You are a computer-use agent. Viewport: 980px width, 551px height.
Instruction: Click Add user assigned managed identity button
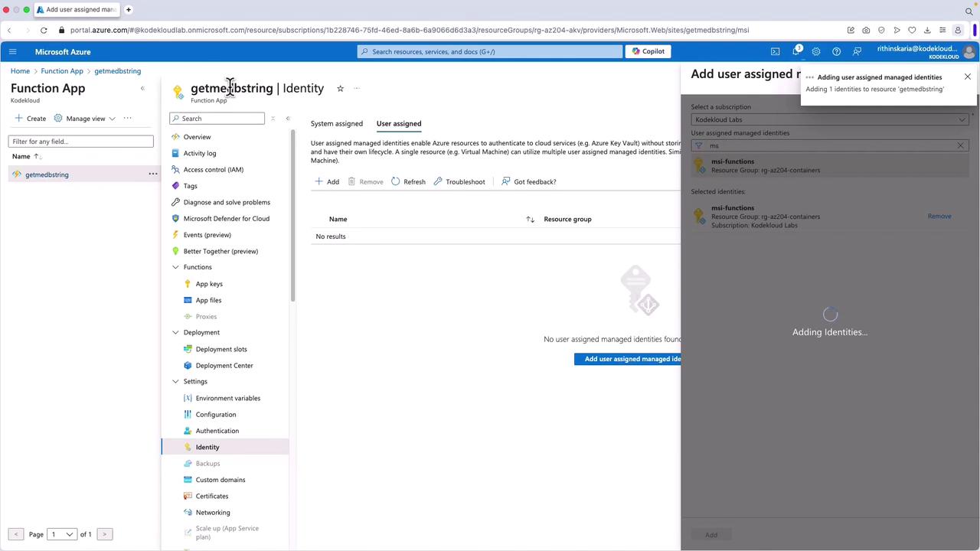click(x=628, y=359)
